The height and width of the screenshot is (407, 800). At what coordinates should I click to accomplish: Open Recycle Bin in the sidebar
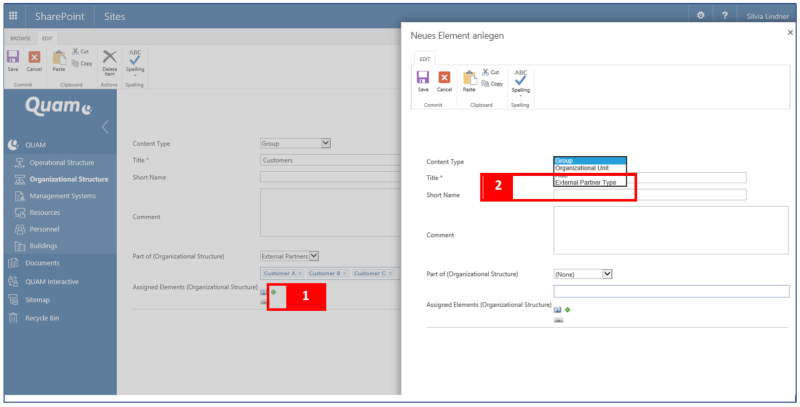[x=43, y=317]
